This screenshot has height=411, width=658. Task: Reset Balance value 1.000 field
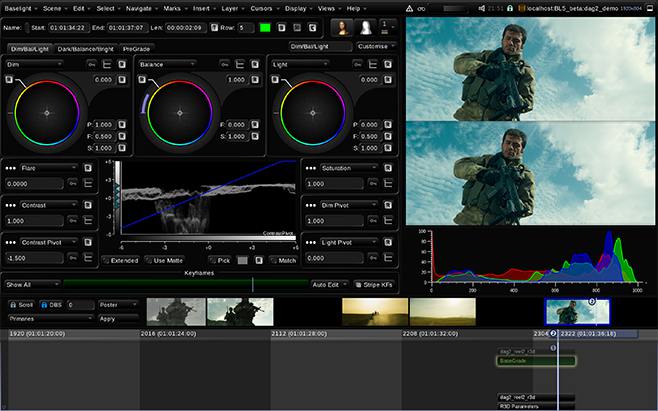(255, 79)
